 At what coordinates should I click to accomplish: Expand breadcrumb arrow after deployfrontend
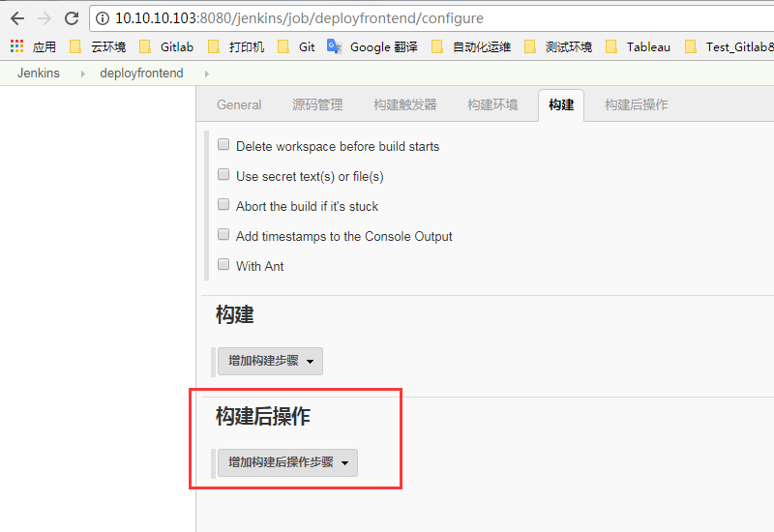207,74
